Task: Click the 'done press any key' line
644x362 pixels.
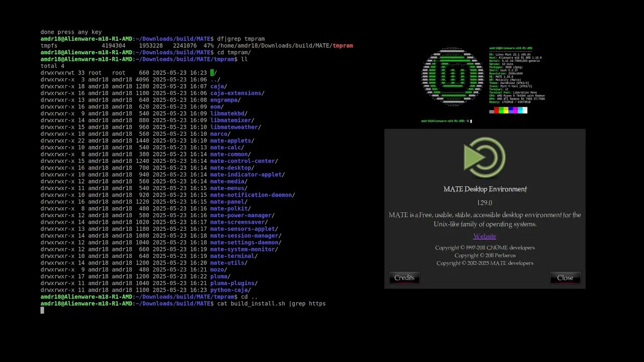Action: (71, 32)
